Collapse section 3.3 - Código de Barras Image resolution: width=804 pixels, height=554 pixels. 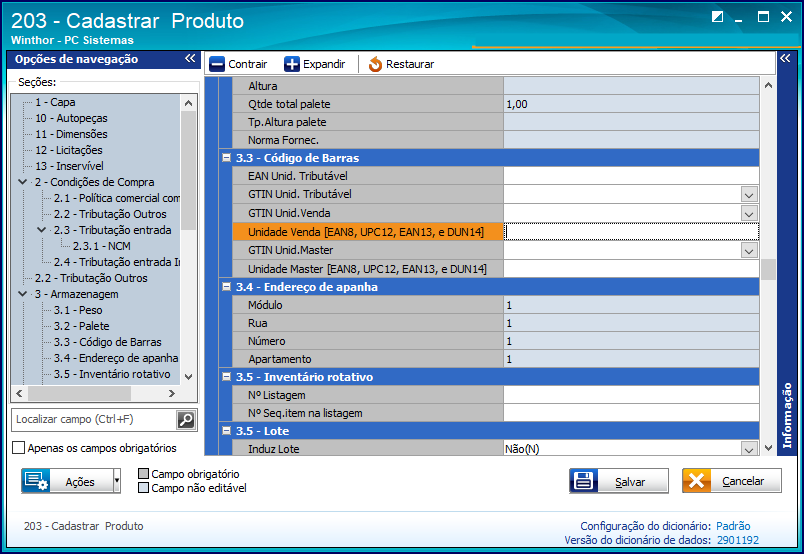coord(226,157)
